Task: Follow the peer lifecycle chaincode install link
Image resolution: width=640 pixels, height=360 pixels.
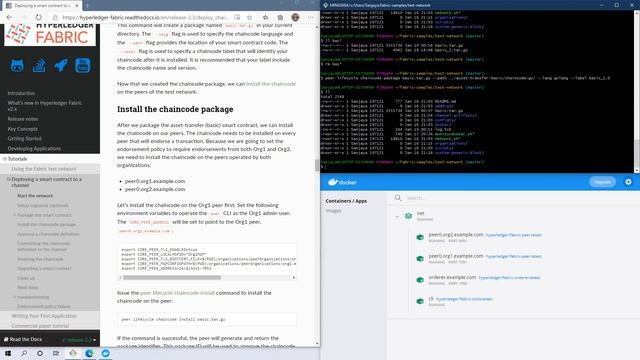Action: [178, 293]
